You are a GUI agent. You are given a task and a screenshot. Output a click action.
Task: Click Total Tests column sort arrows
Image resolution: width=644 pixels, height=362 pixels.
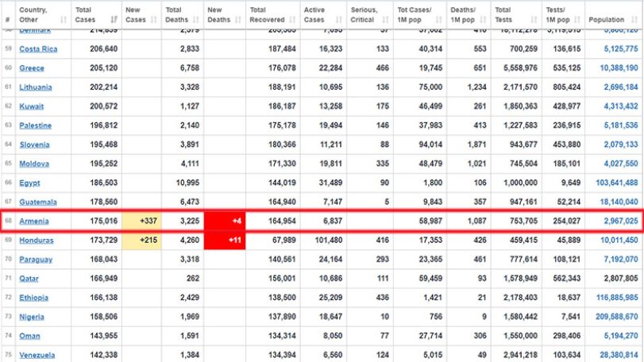pos(534,19)
